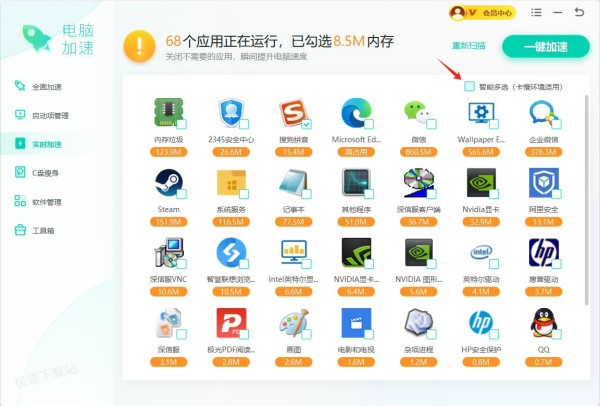Enable 智能多选 checkbox
The height and width of the screenshot is (406, 600).
469,86
